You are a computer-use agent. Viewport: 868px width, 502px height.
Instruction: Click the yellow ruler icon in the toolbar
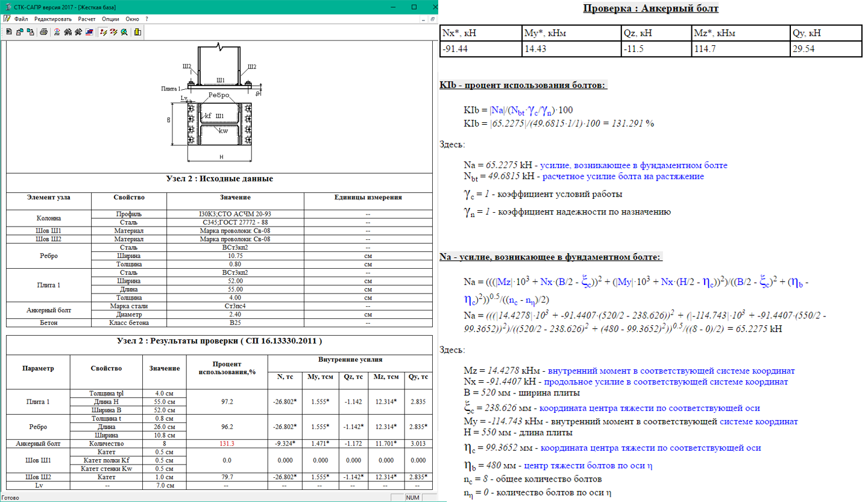point(137,32)
